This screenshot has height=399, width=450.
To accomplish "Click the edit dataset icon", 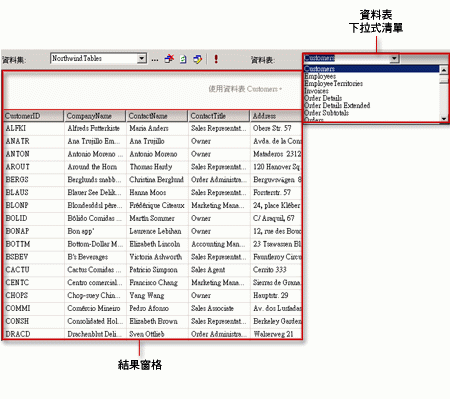I will (197, 59).
